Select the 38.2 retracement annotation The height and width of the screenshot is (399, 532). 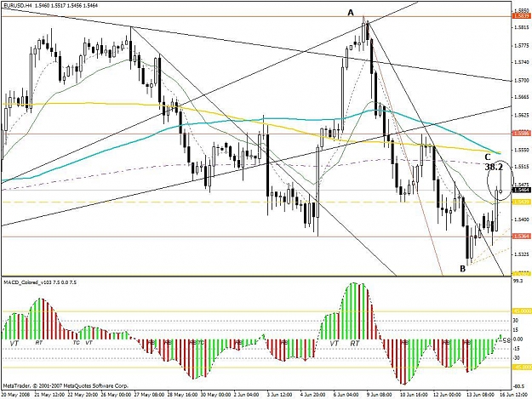pyautogui.click(x=494, y=167)
